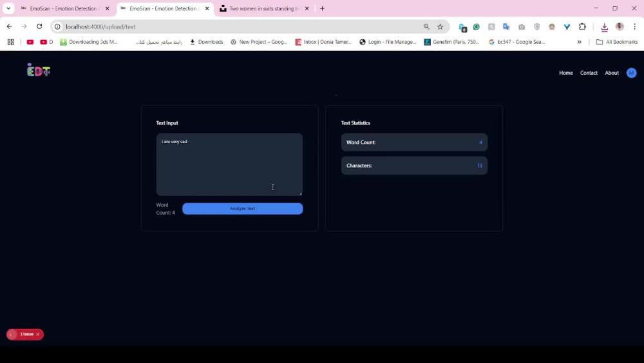The width and height of the screenshot is (644, 363).
Task: Expand hidden bookmarks with double chevron
Action: click(579, 42)
